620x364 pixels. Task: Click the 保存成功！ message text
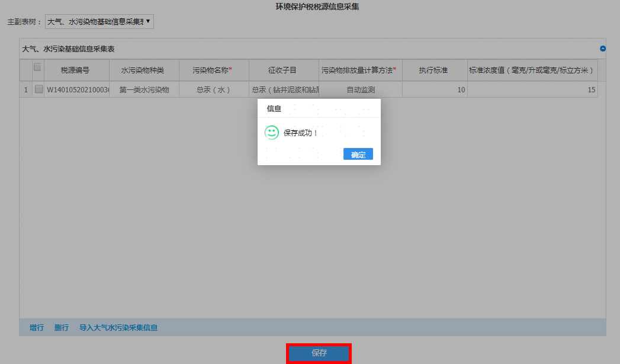coord(300,133)
